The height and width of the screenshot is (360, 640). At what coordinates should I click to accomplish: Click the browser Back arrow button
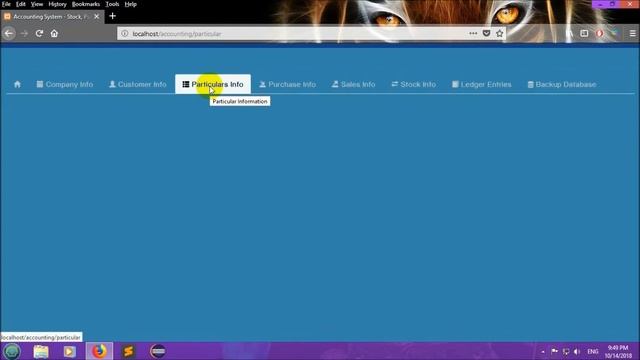pos(9,33)
